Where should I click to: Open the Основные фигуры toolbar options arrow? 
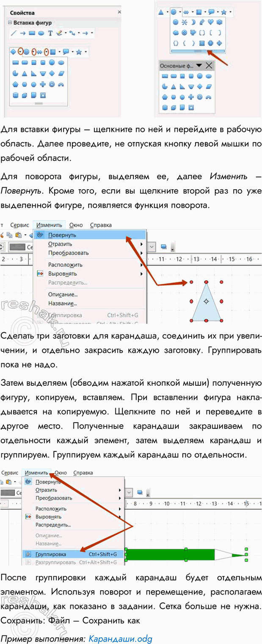(199, 65)
